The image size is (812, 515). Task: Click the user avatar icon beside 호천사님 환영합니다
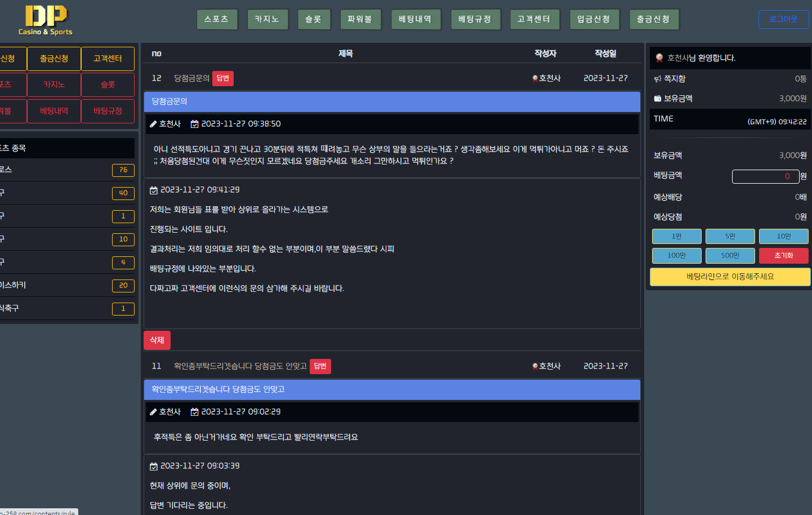point(659,58)
